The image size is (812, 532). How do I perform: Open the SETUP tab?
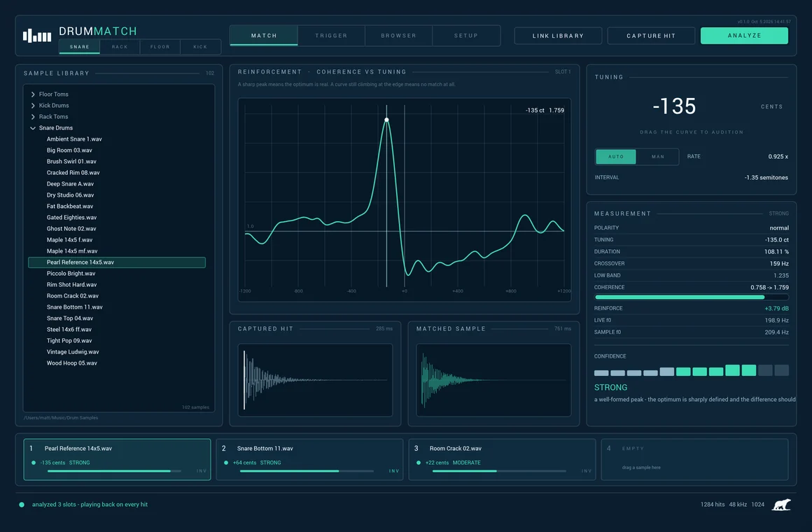(x=466, y=36)
